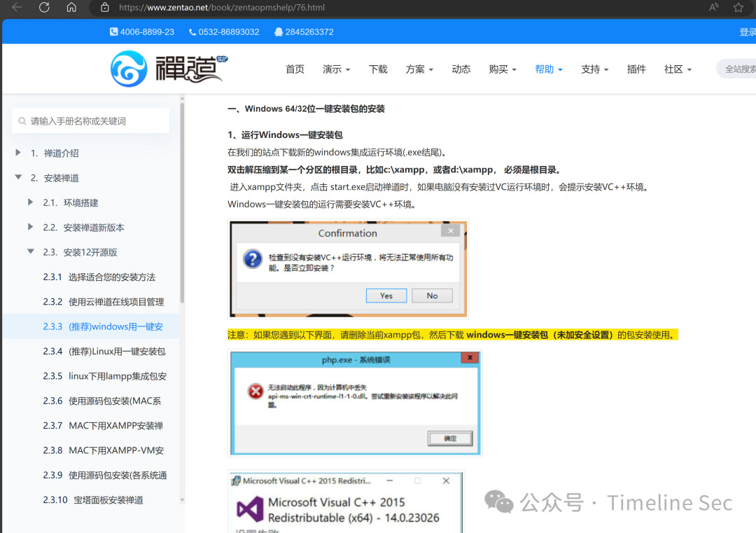Open 2.3.10 宝塔面板安装禅道 chapter
756x533 pixels.
(94, 500)
